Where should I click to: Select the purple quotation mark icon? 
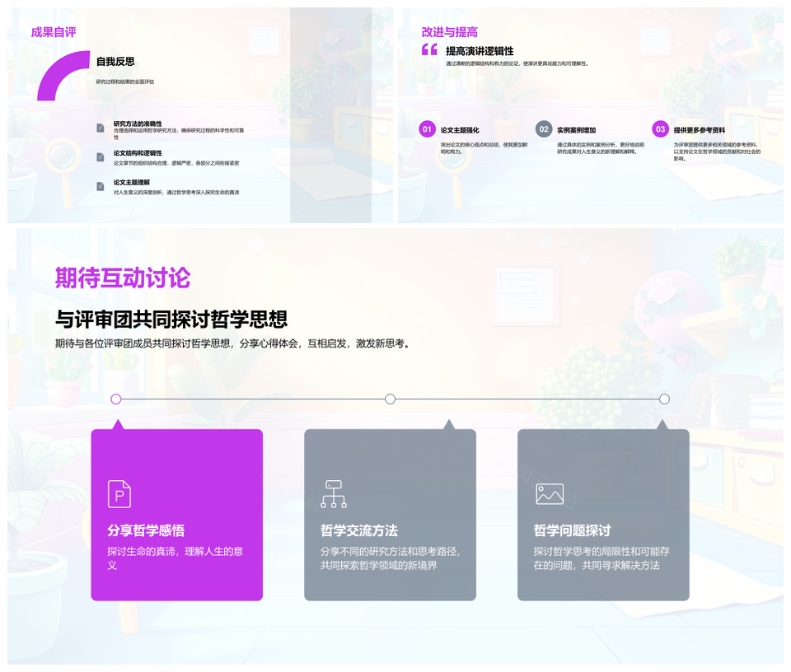pyautogui.click(x=429, y=50)
